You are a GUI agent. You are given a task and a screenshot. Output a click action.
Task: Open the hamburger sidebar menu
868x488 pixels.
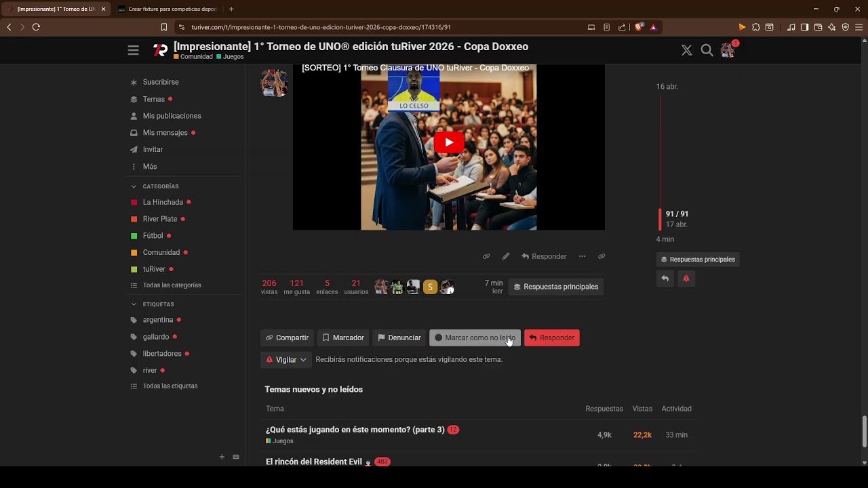click(133, 50)
